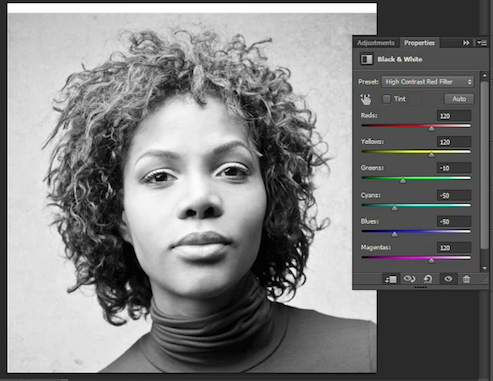The width and height of the screenshot is (493, 381).
Task: Click the Cyans slider handle
Action: click(x=394, y=208)
